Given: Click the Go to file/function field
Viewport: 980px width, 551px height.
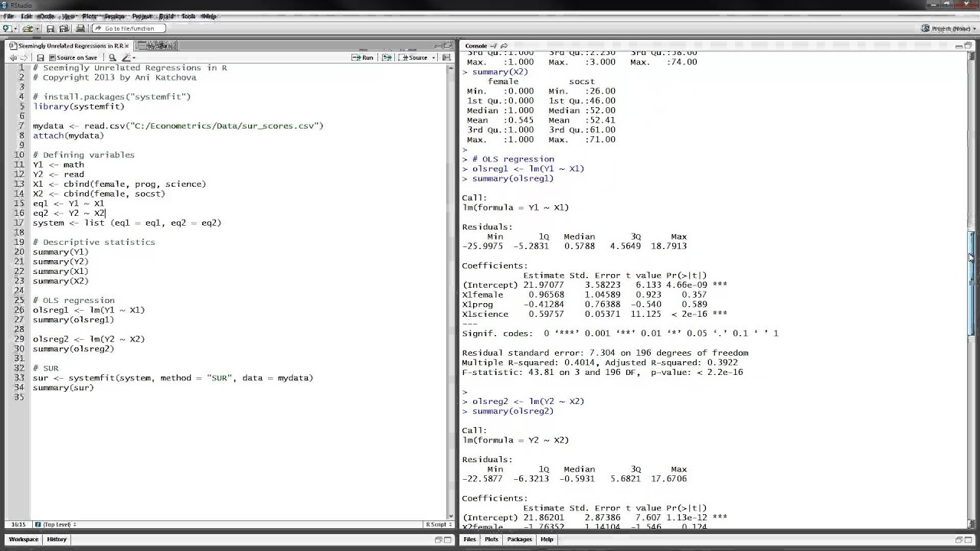Looking at the screenshot, I should pos(129,28).
